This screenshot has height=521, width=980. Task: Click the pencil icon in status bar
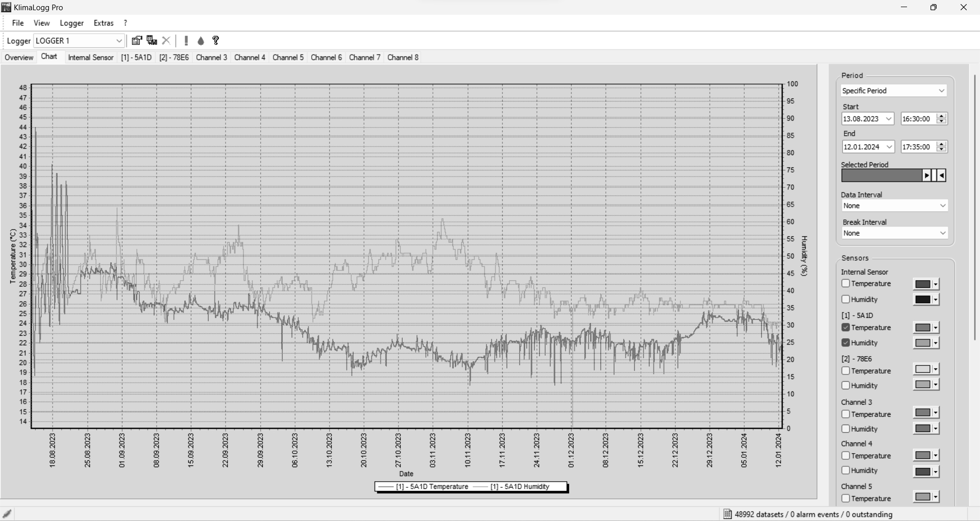[x=7, y=514]
